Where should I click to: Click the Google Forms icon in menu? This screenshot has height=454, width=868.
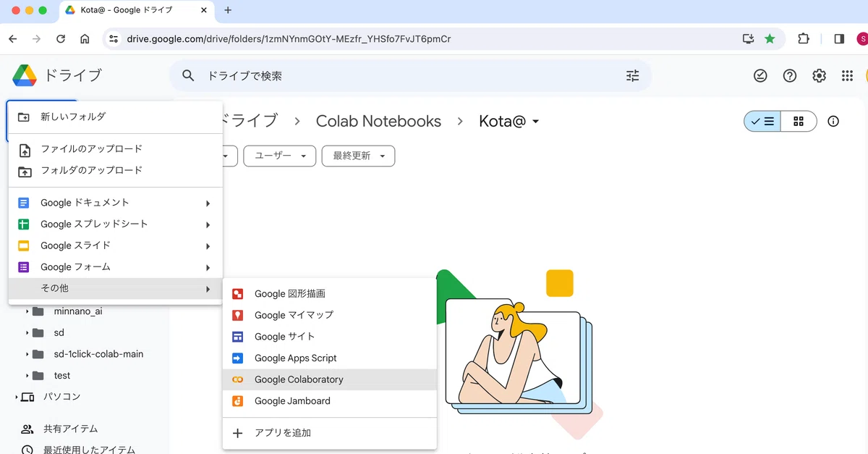(24, 267)
